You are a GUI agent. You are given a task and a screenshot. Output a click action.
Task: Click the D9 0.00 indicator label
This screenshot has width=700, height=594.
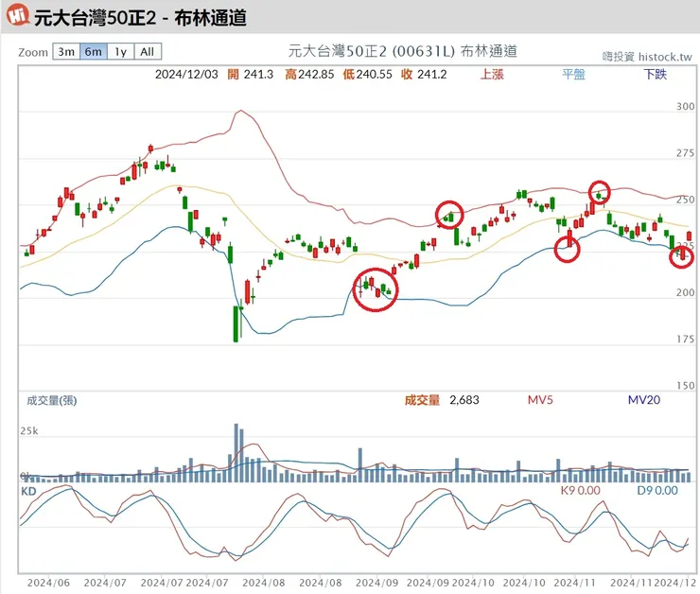657,491
